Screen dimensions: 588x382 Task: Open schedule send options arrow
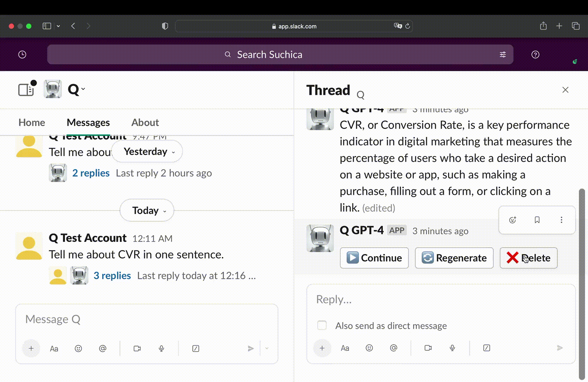coord(267,349)
